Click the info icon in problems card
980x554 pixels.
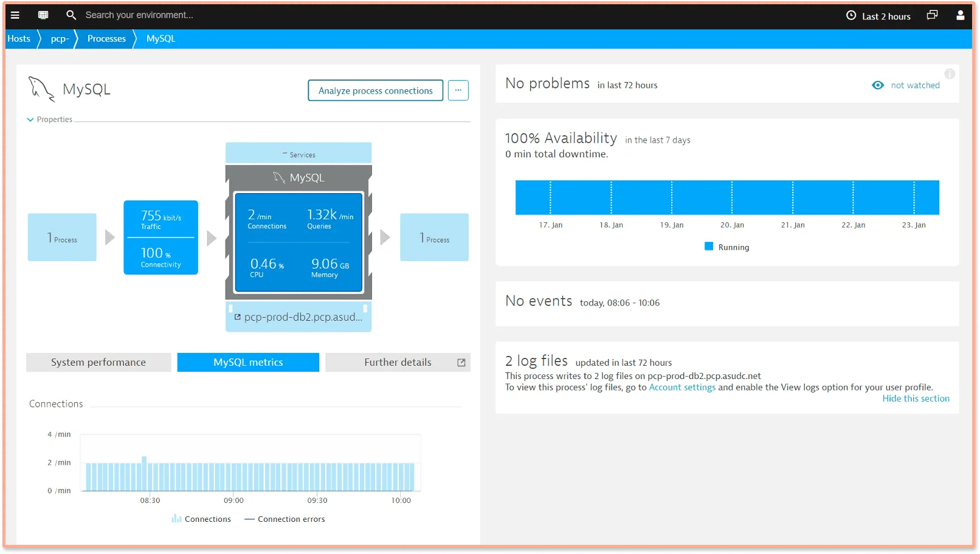(950, 74)
